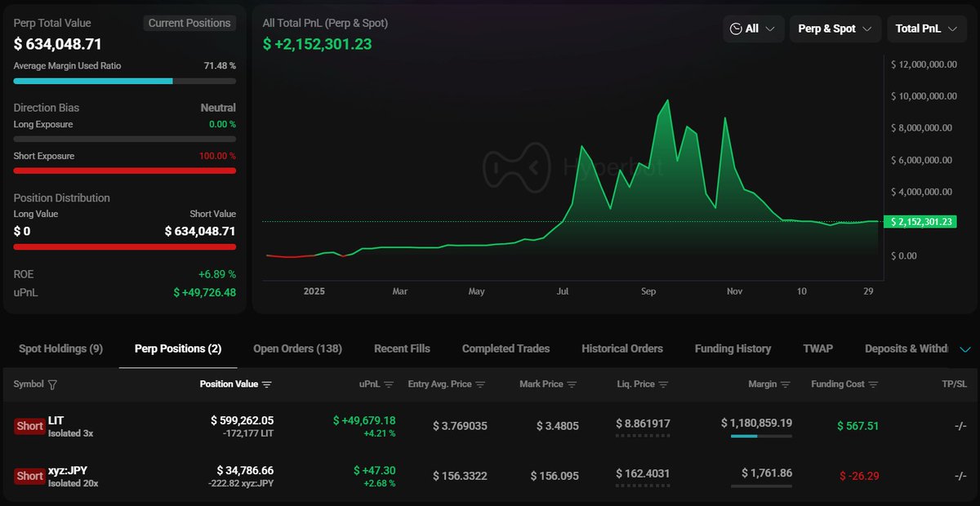Sort by Position Value column icon
The width and height of the screenshot is (980, 506).
(267, 384)
